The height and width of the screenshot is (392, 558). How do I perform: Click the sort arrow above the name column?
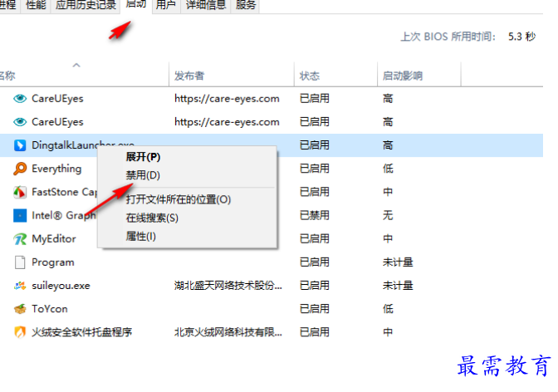click(76, 65)
